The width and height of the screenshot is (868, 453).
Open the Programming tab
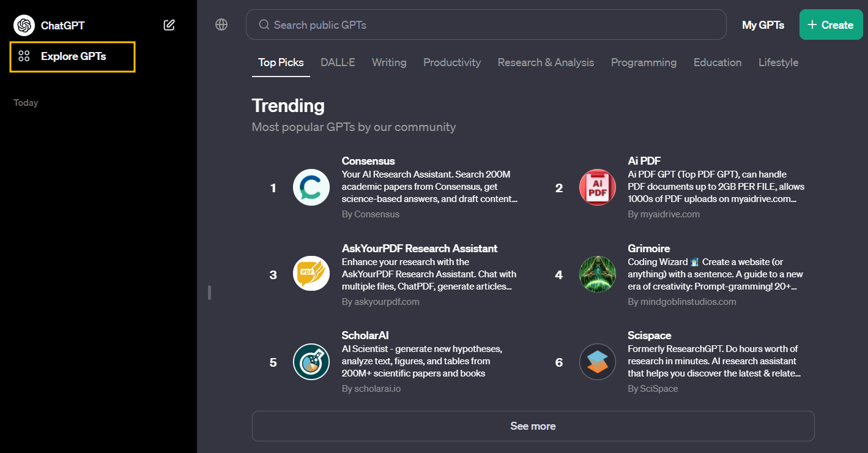[x=644, y=62]
